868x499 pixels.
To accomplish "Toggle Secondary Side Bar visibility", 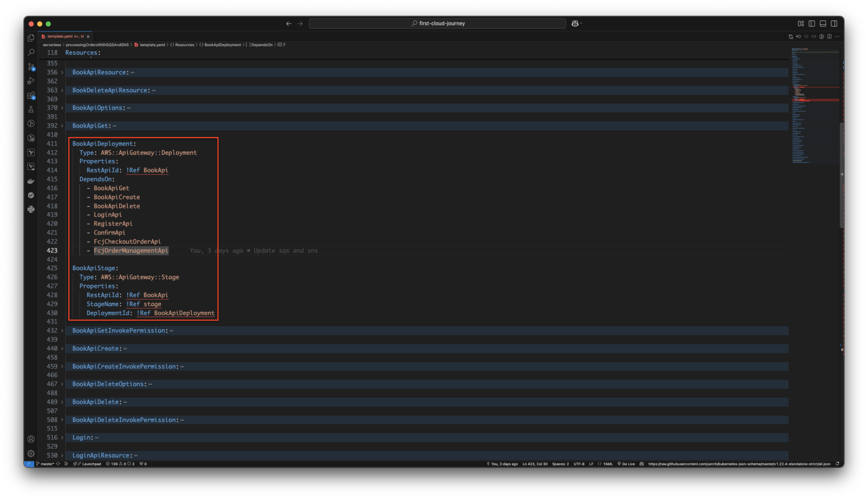I will click(834, 23).
